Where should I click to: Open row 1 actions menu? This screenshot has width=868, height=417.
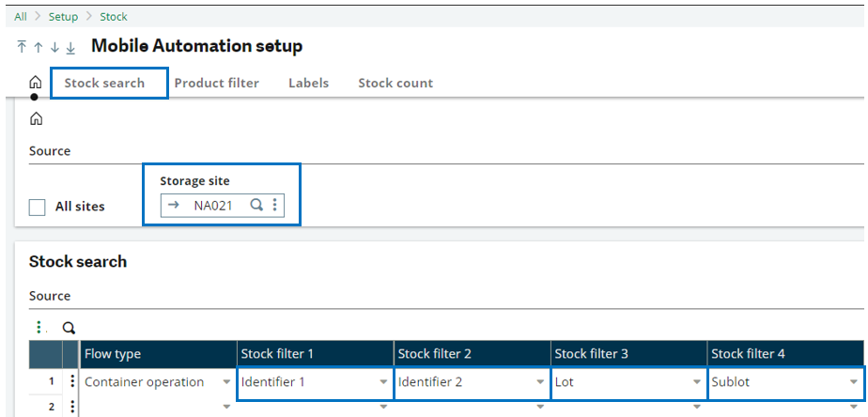coord(71,382)
